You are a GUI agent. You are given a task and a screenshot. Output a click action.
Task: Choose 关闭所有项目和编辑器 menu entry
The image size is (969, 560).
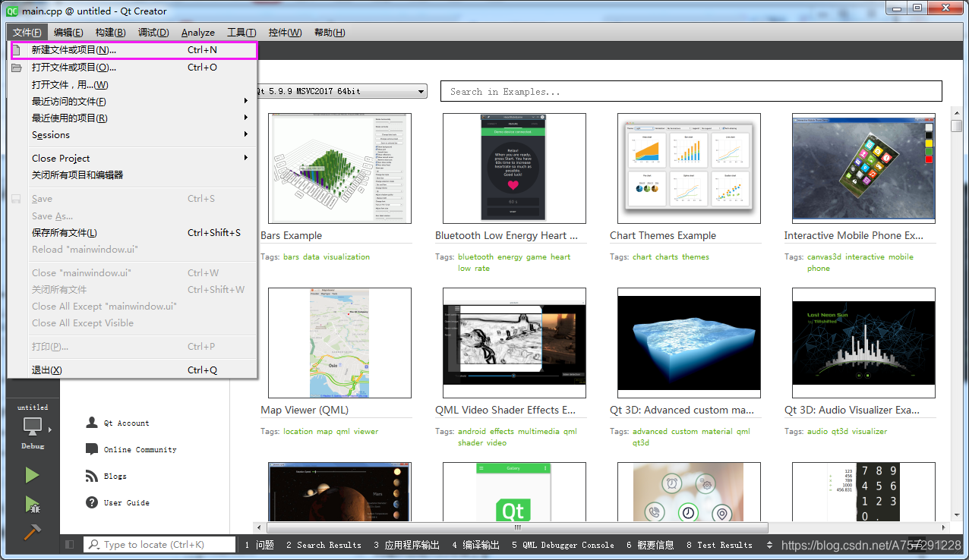[x=133, y=175]
